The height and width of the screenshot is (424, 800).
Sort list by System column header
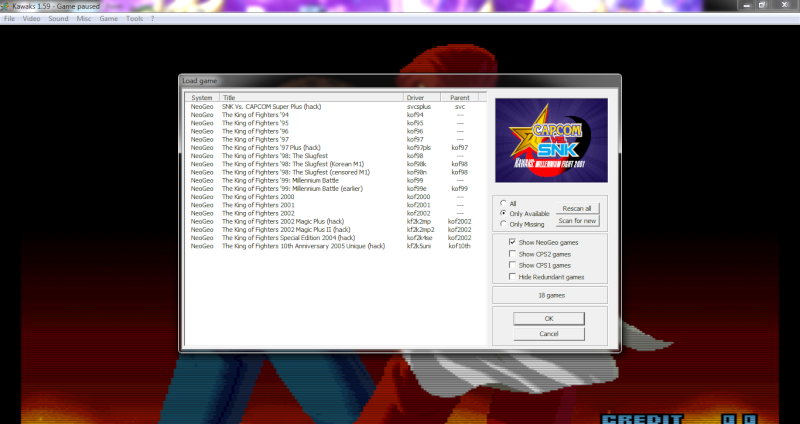(x=202, y=97)
